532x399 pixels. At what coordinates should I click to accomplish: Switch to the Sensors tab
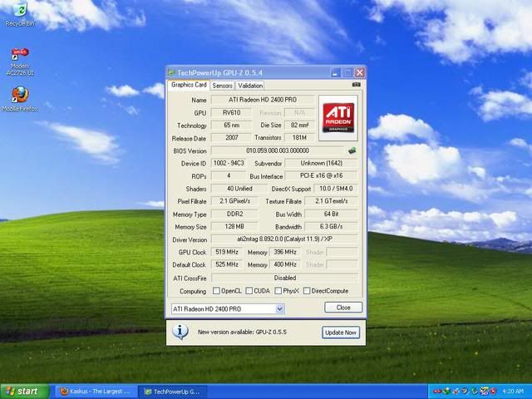(x=222, y=86)
